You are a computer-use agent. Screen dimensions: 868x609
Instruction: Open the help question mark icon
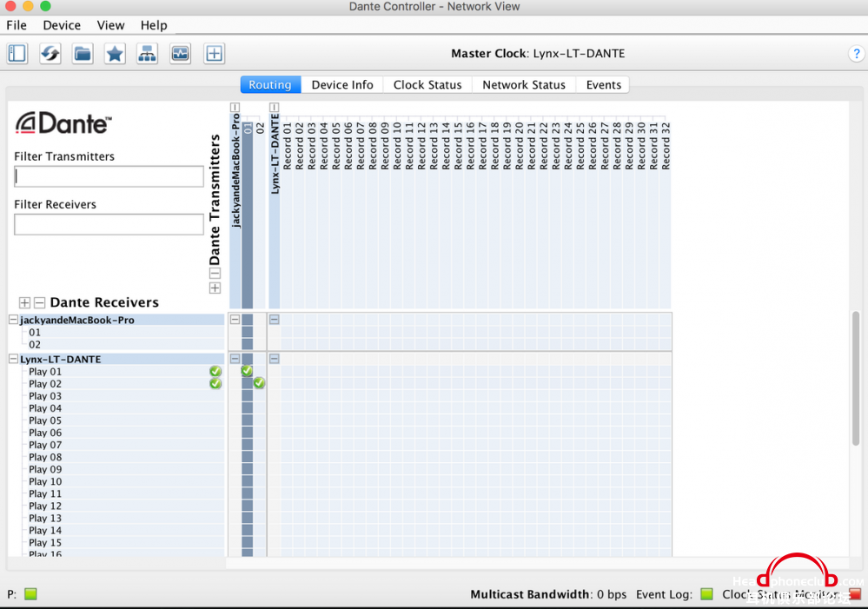tap(857, 54)
